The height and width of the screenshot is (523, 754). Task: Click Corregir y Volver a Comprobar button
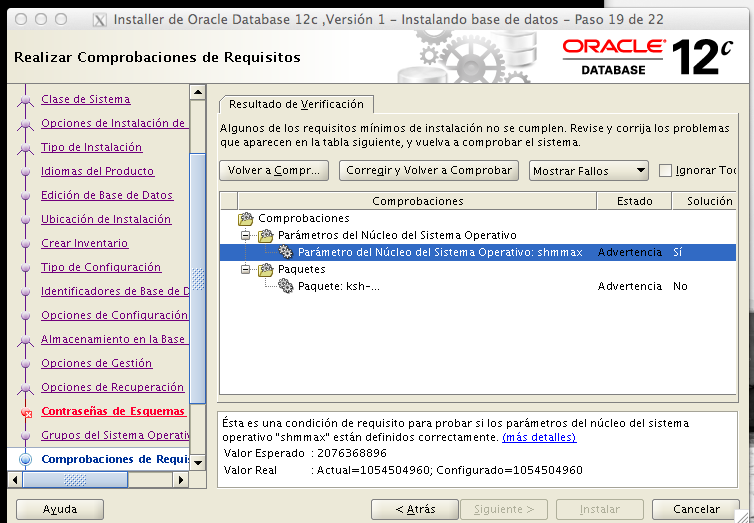(x=429, y=171)
